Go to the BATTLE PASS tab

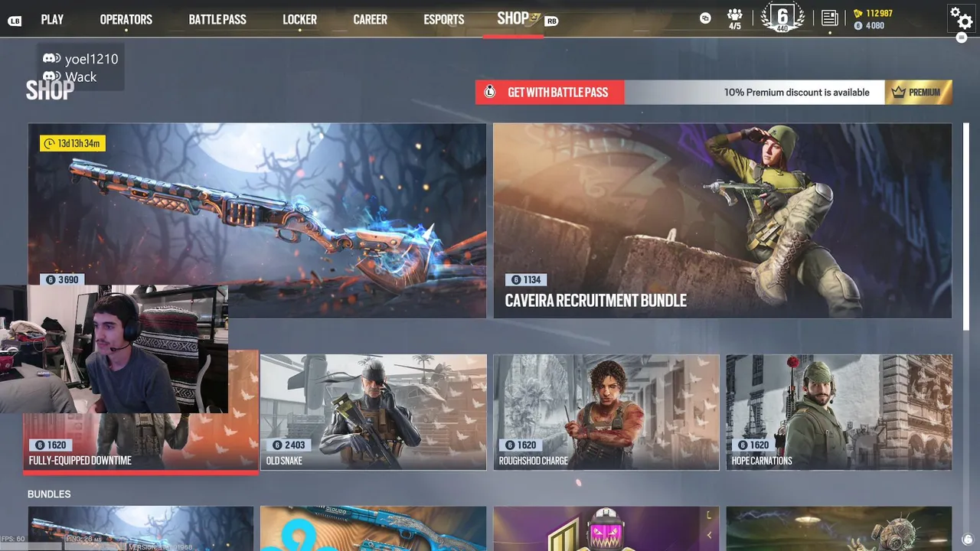[x=217, y=20]
